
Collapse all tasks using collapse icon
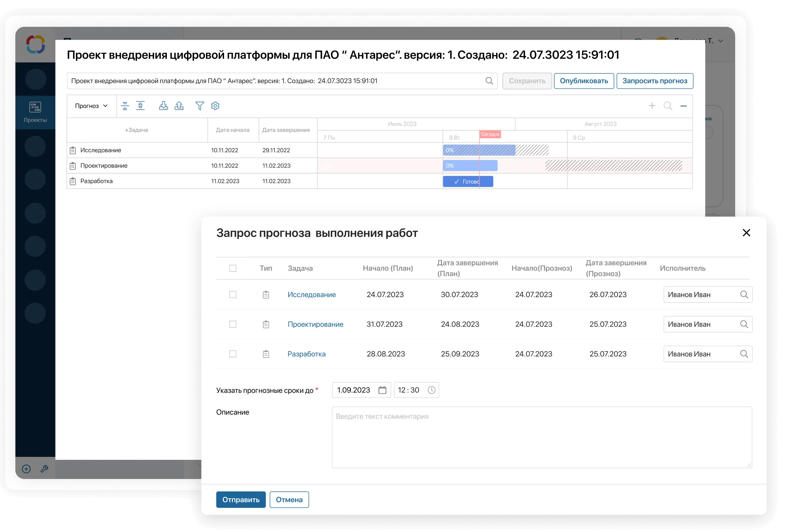coord(125,106)
